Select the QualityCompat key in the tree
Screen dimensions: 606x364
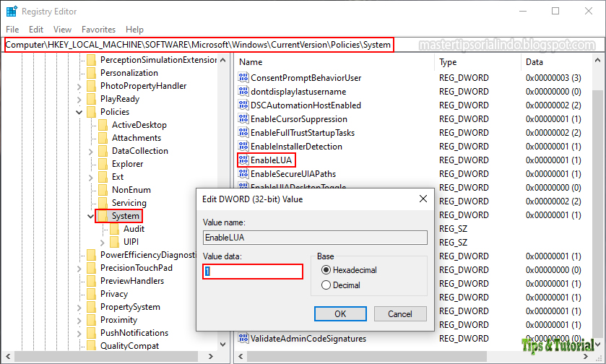click(129, 346)
